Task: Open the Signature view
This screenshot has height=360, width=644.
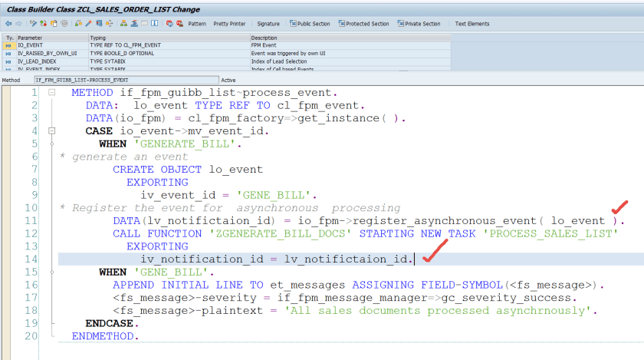Action: point(268,24)
